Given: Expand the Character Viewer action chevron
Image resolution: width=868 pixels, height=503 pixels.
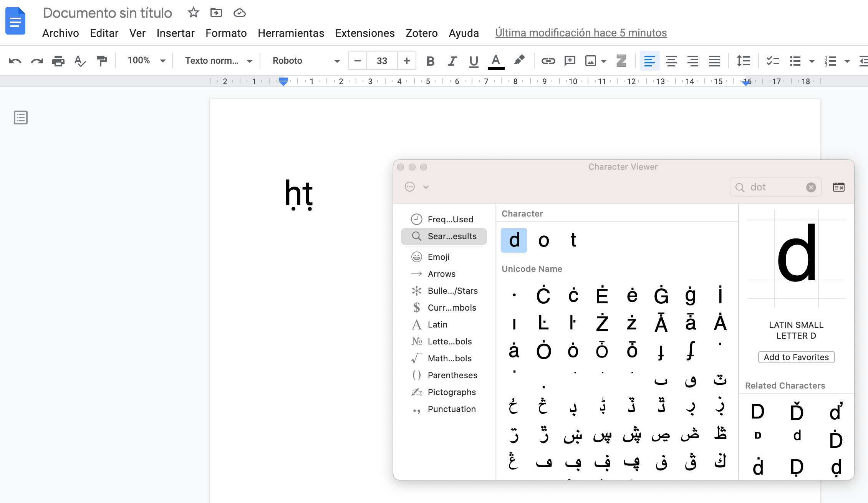Looking at the screenshot, I should 426,187.
